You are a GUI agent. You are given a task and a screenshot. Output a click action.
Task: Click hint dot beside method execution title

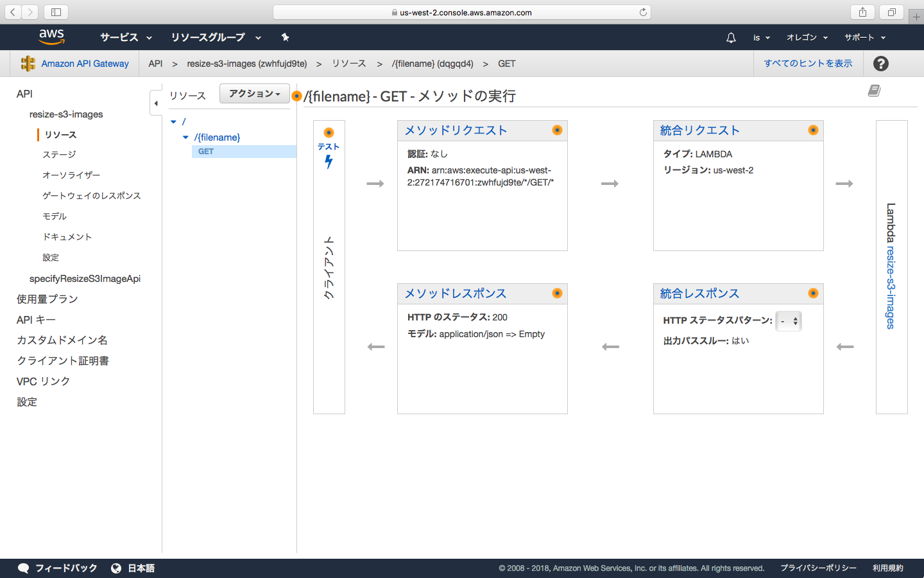[296, 96]
